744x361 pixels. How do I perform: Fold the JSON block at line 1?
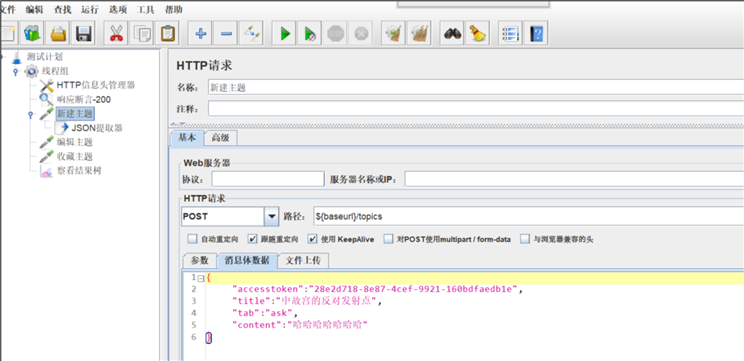coord(201,278)
